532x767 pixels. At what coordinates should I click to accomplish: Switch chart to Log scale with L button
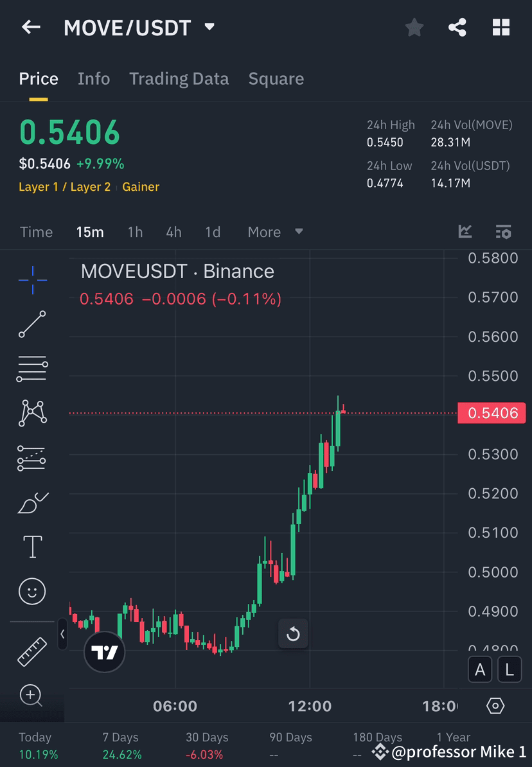click(509, 669)
